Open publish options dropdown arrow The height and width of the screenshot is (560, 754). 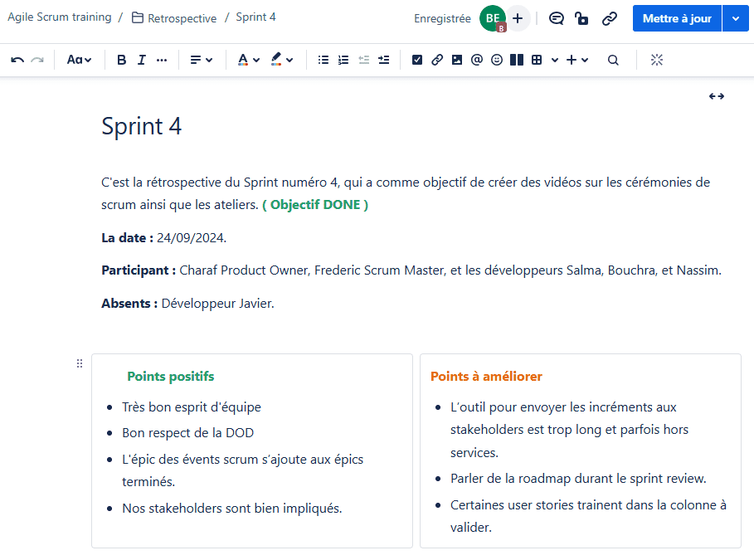[736, 18]
